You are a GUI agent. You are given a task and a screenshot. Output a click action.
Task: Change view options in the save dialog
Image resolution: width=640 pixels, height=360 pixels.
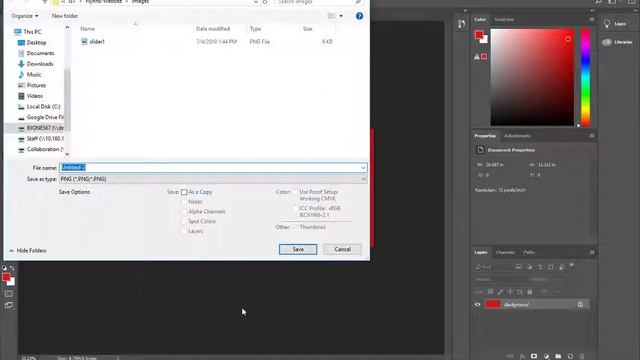click(331, 16)
